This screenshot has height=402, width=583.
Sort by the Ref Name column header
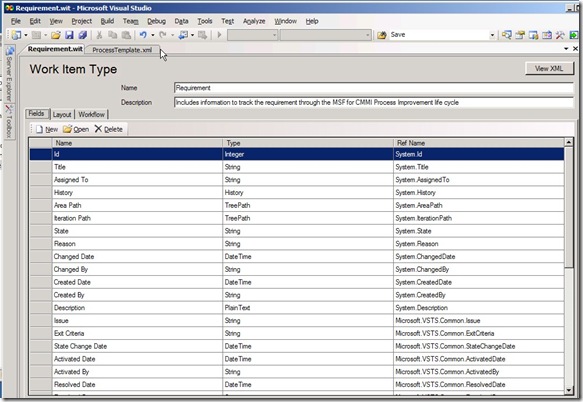pyautogui.click(x=479, y=143)
